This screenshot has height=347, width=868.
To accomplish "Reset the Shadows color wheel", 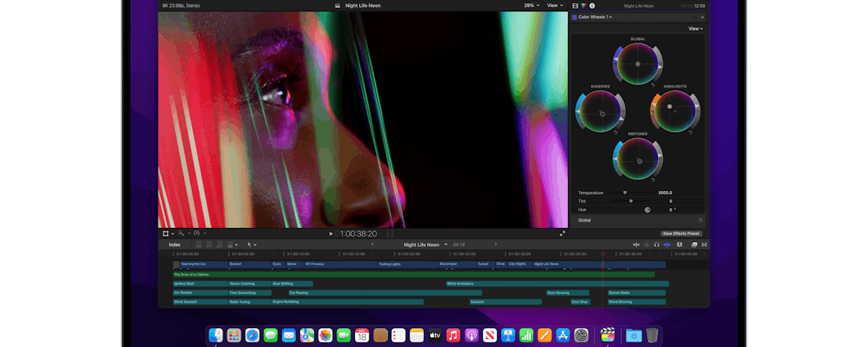I will (615, 132).
